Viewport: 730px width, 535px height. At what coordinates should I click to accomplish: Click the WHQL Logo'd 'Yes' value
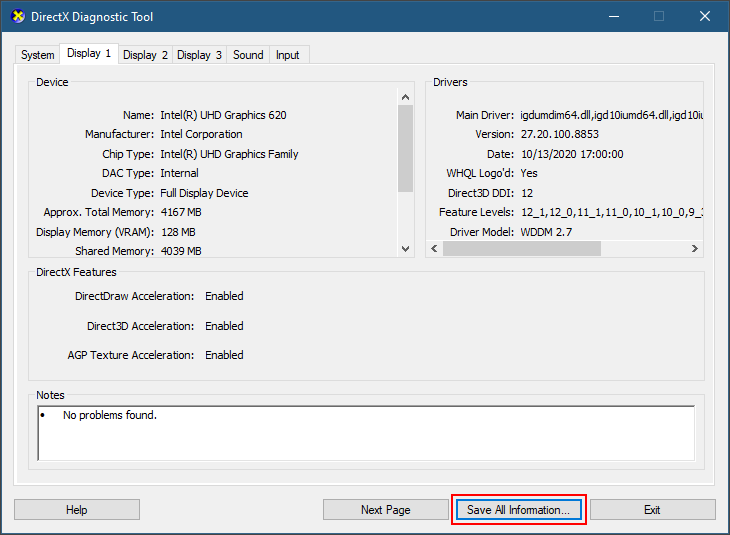(x=529, y=173)
